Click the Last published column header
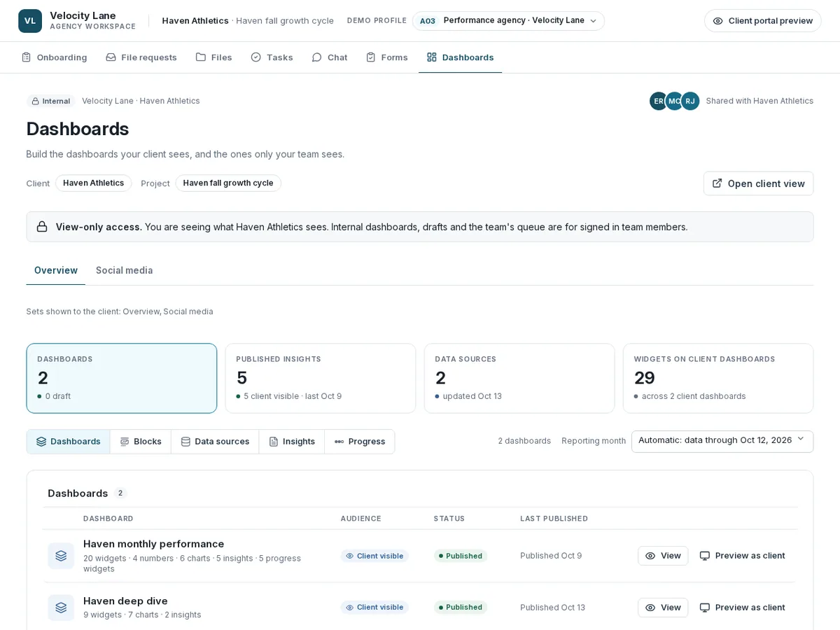 pyautogui.click(x=554, y=519)
